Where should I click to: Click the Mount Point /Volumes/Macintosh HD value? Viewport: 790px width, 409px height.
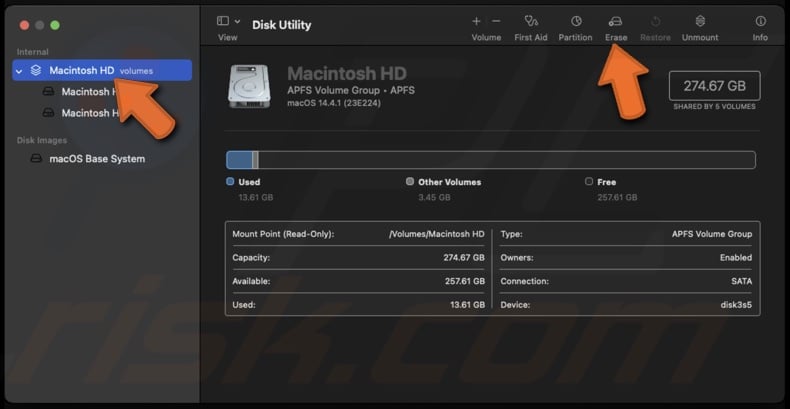pos(437,234)
